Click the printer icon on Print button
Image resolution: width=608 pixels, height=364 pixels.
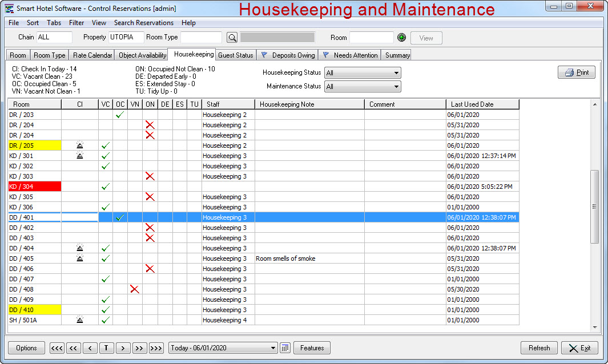tap(569, 72)
